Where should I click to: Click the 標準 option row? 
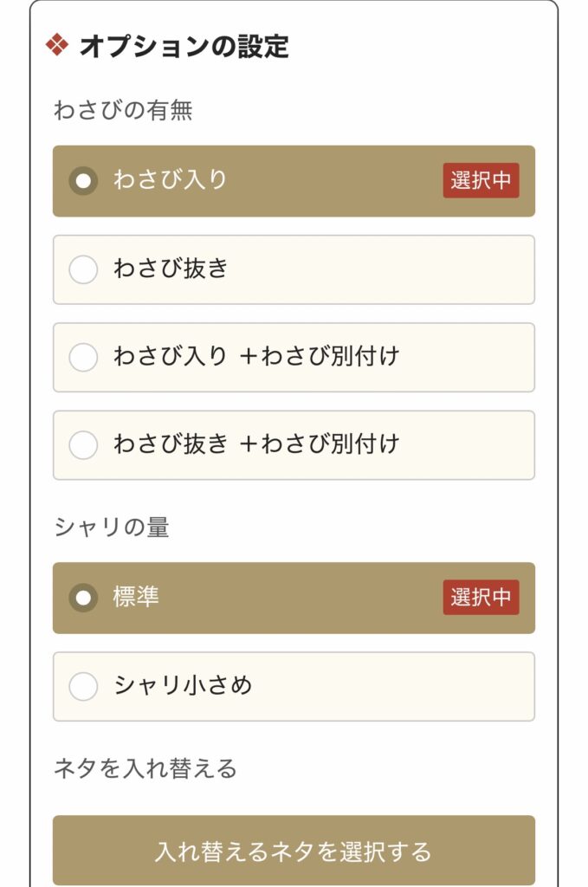[294, 599]
